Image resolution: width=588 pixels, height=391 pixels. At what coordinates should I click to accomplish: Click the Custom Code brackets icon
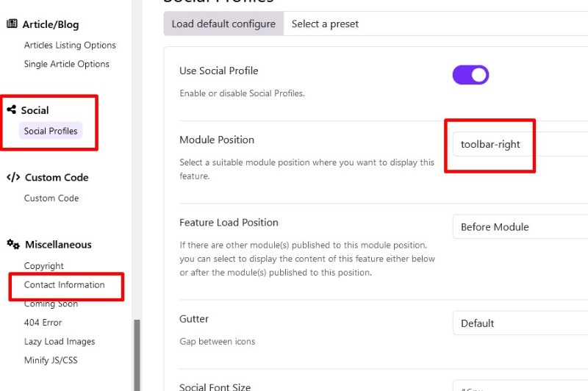point(12,177)
